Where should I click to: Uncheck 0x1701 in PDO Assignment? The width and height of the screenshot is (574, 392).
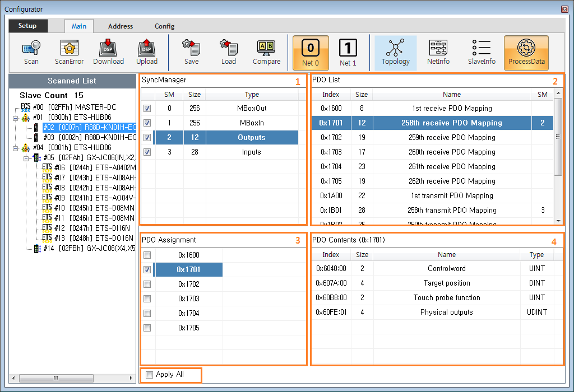(x=147, y=269)
